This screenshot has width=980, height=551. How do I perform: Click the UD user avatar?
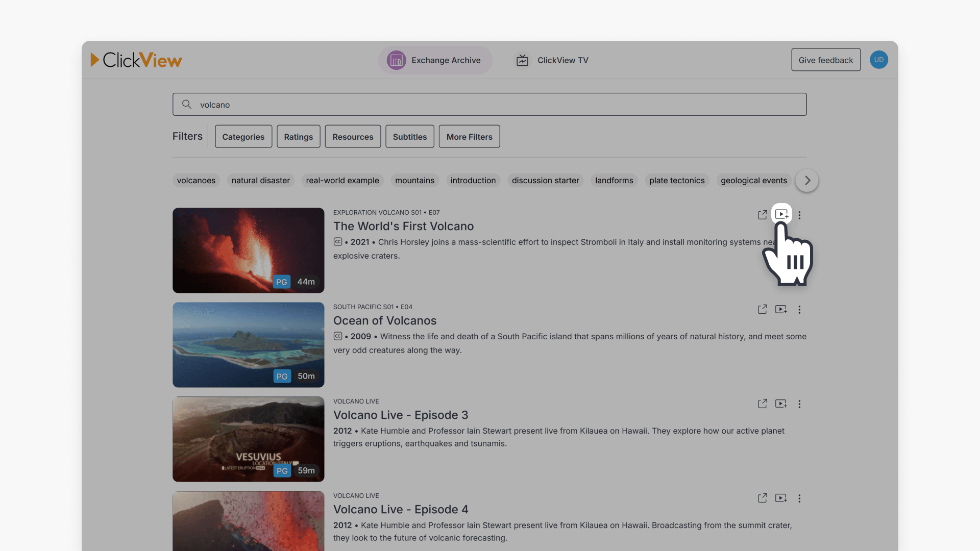pos(879,60)
